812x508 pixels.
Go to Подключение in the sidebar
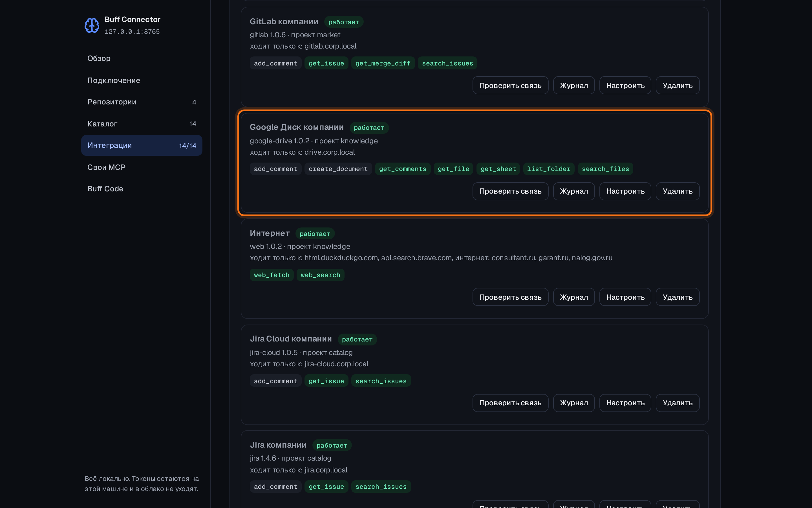pos(142,80)
